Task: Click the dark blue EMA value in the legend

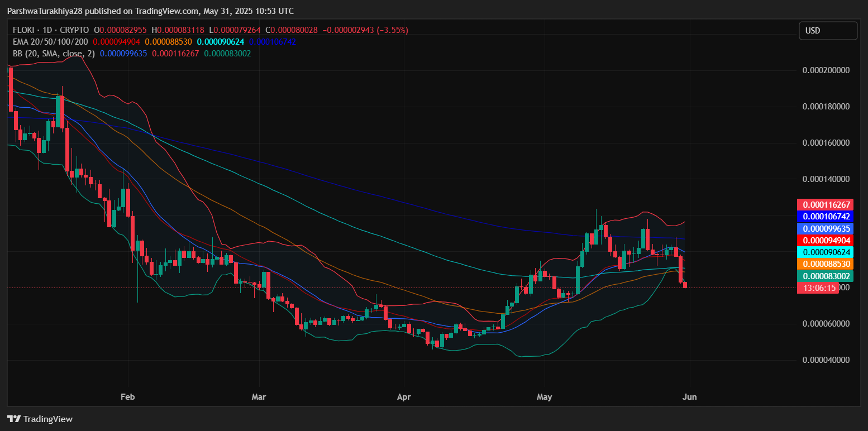Action: tap(273, 42)
